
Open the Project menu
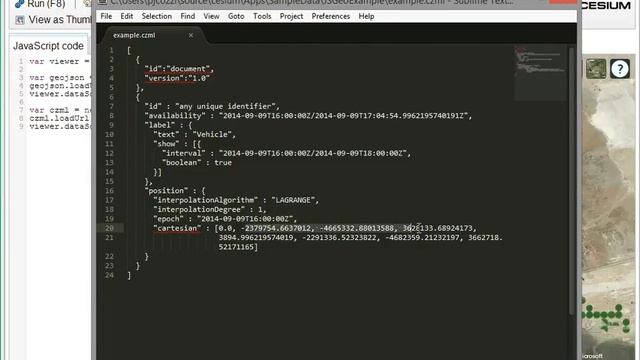(291, 16)
